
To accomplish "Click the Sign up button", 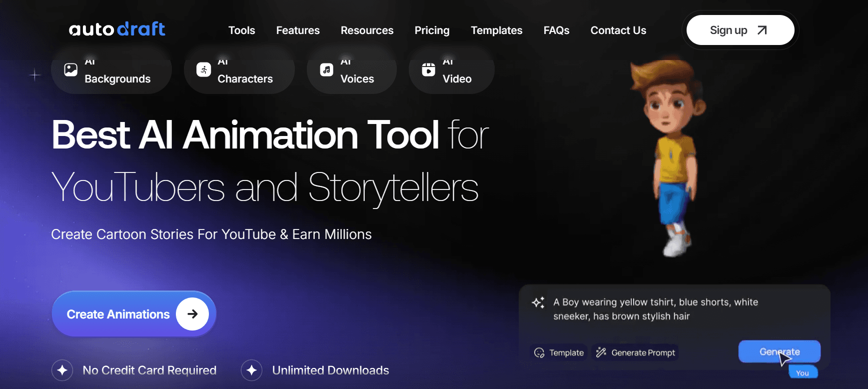I will pyautogui.click(x=741, y=30).
